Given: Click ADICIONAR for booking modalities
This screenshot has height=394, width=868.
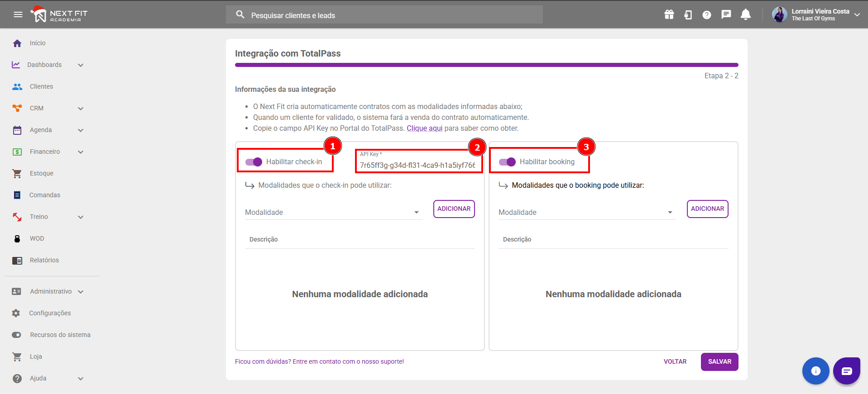Looking at the screenshot, I should click(x=707, y=209).
